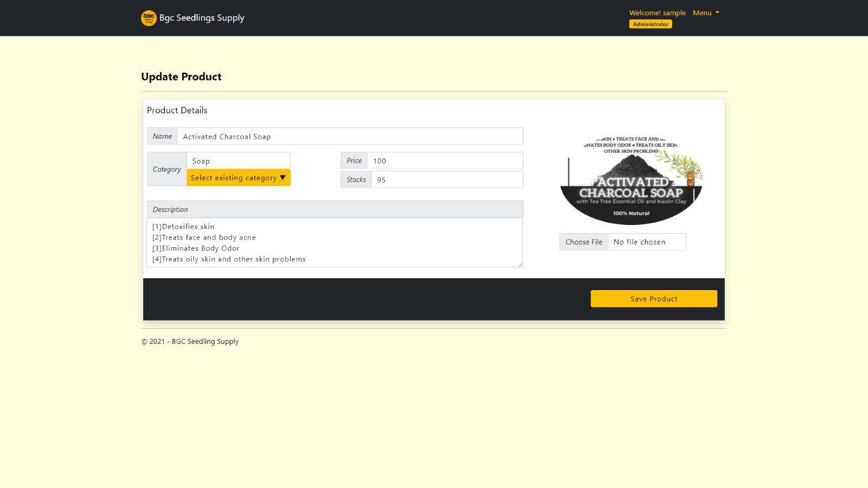Click the Stocks label
Viewport: 868px width, 488px height.
(x=356, y=179)
